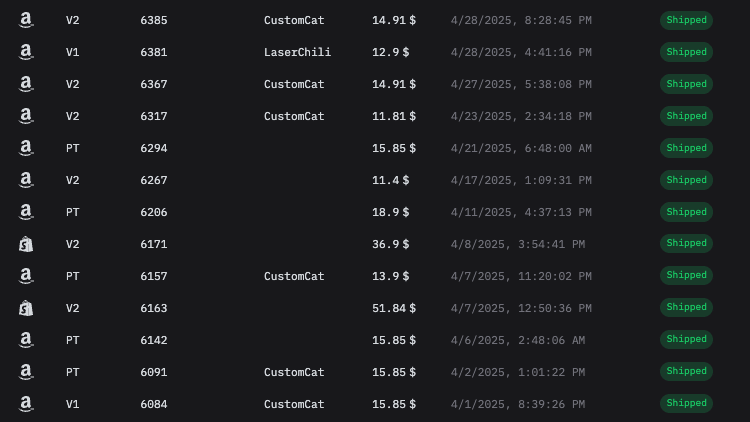Open order number 6367
The width and height of the screenshot is (750, 422).
coord(154,84)
